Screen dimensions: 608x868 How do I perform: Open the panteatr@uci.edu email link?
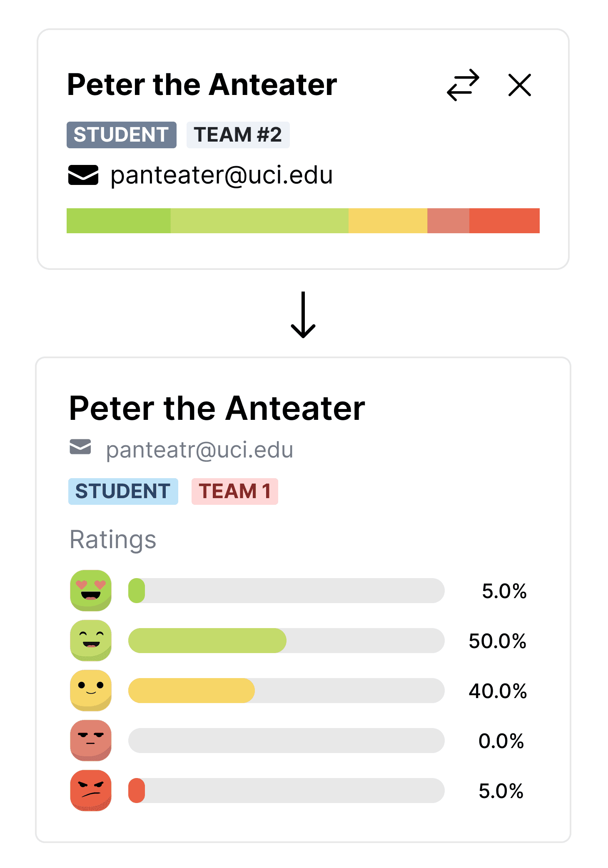[x=200, y=450]
